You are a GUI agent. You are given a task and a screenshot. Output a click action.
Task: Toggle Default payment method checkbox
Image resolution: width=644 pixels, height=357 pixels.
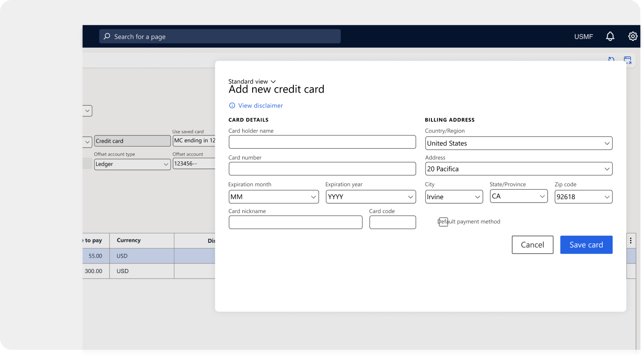[443, 222]
